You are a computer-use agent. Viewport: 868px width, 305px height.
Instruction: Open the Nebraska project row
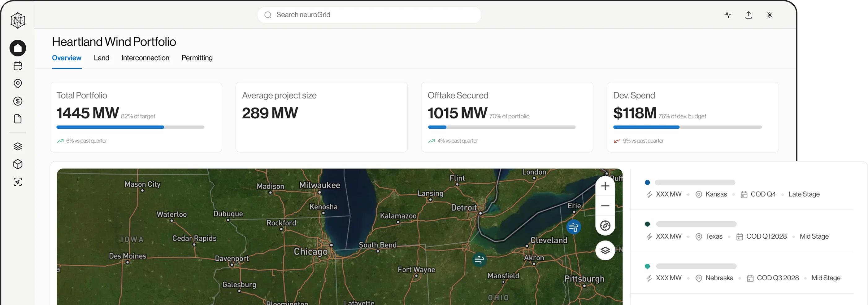742,273
